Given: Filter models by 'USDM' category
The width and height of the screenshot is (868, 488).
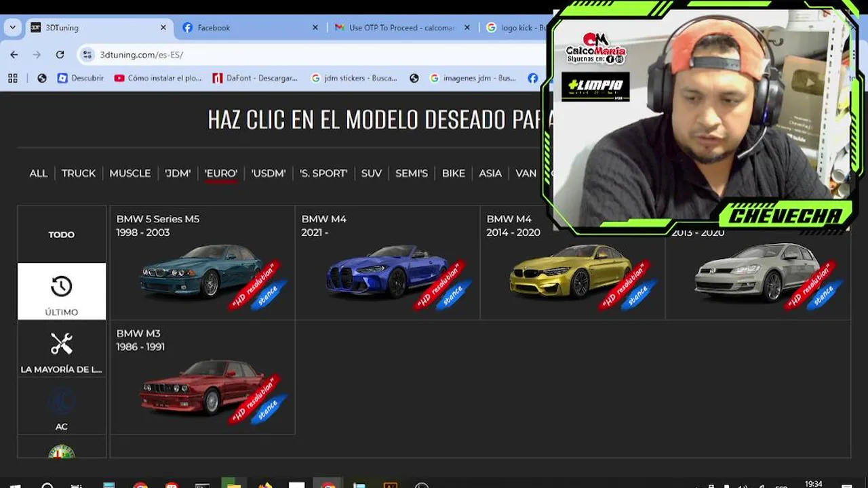Looking at the screenshot, I should pyautogui.click(x=269, y=174).
